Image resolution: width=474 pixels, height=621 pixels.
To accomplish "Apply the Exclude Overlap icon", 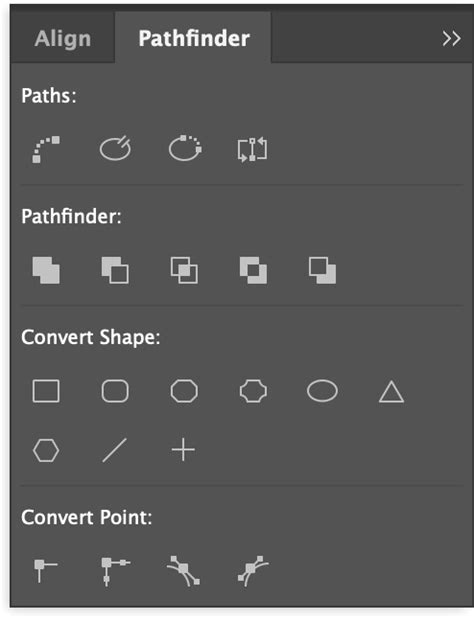I will [253, 270].
